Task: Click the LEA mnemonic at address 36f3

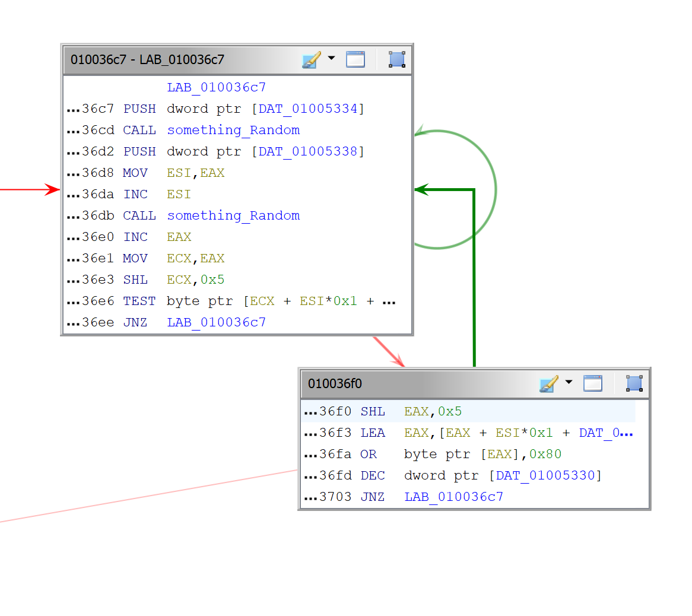Action: [x=373, y=433]
